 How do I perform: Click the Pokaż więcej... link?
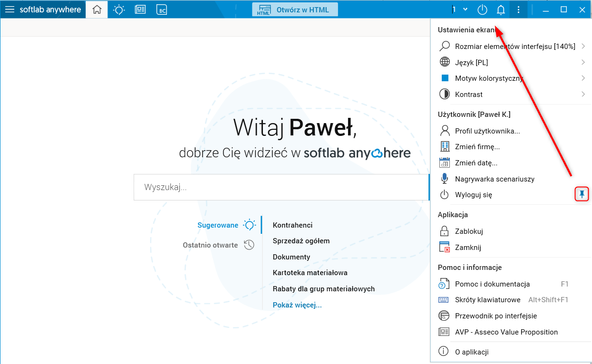point(297,305)
